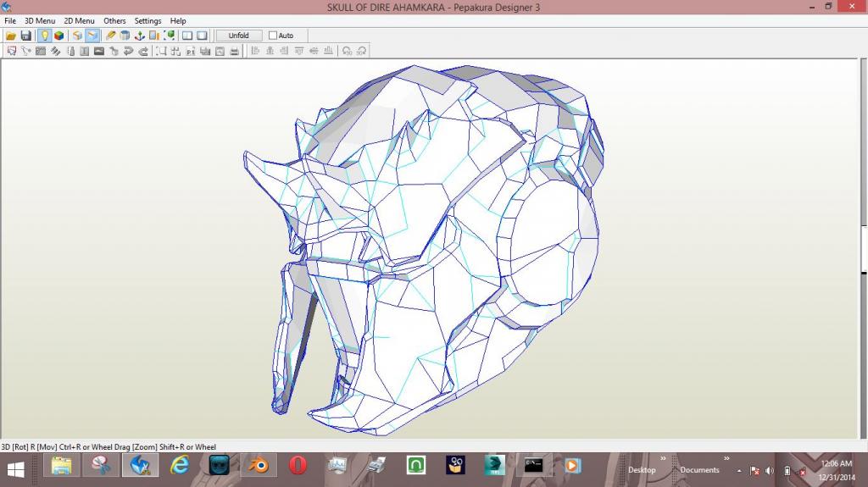Viewport: 868px width, 487px height.
Task: Open File Explorer from the taskbar
Action: click(x=61, y=466)
